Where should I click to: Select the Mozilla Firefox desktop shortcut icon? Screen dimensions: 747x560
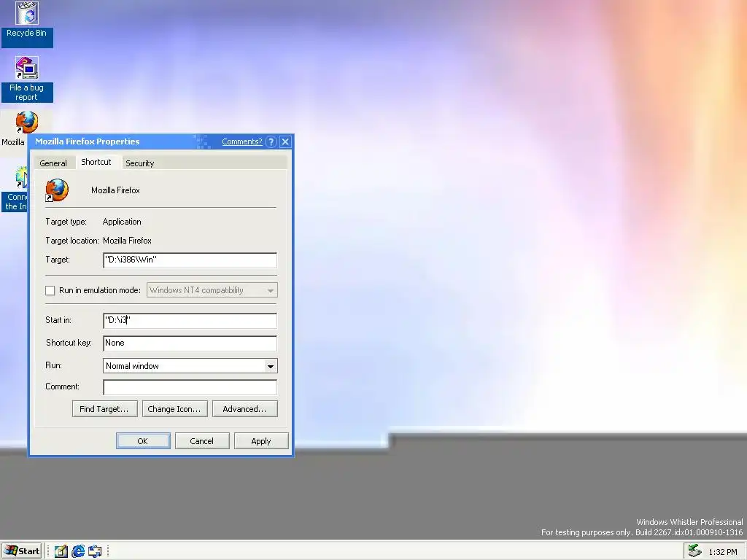(x=27, y=122)
